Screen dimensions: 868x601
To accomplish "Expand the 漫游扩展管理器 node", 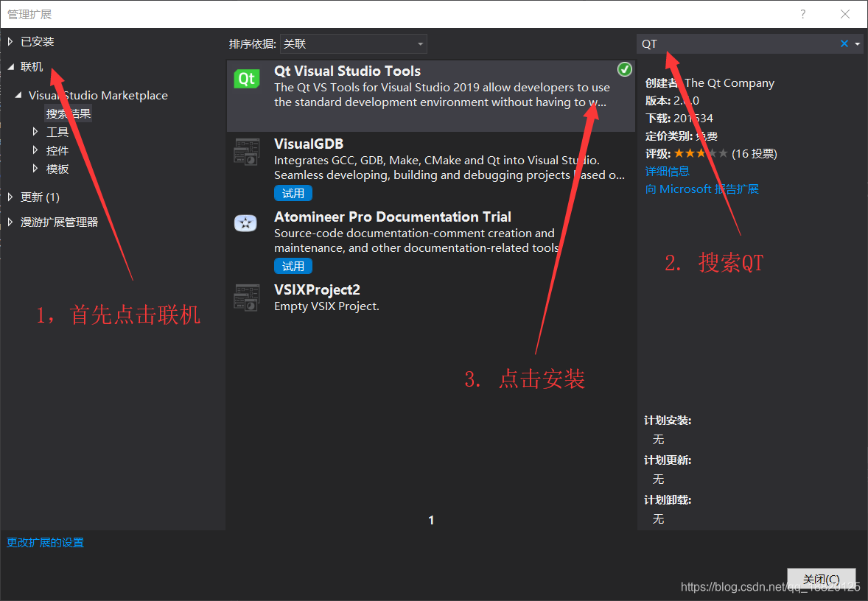I will point(10,222).
